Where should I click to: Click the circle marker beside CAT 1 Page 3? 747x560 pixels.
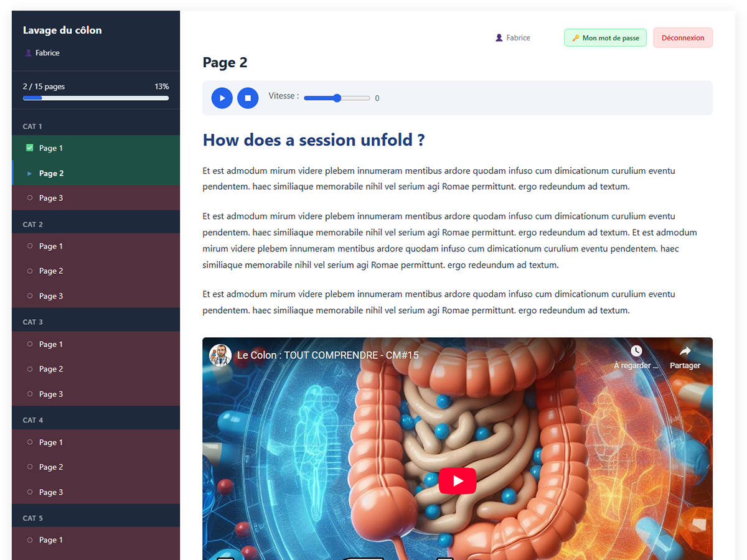pos(30,198)
